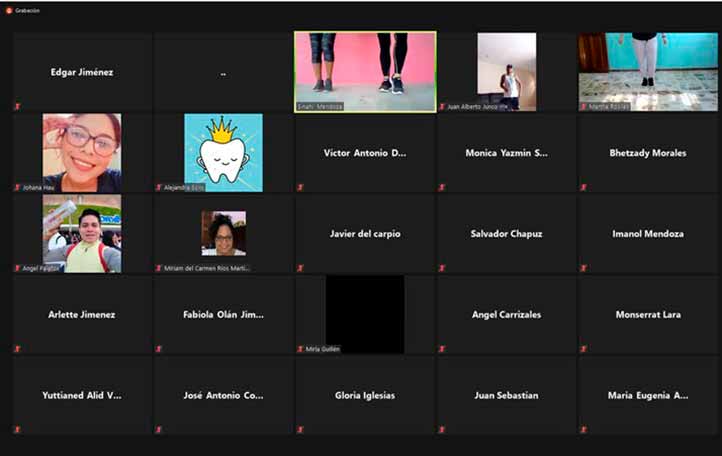
Task: Click Johana Hau's profile photo with glasses
Action: [82, 152]
